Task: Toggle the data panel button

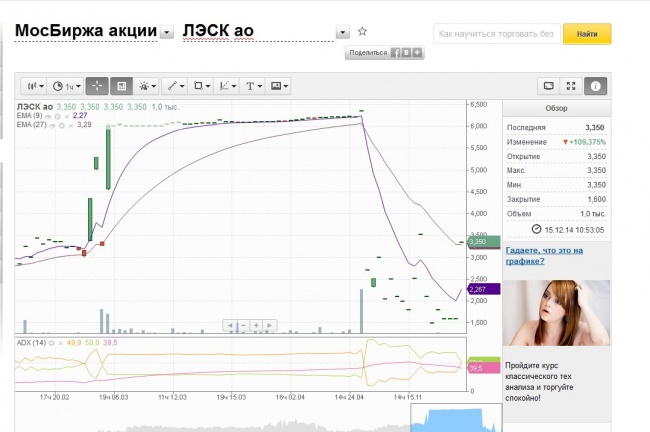Action: point(121,86)
